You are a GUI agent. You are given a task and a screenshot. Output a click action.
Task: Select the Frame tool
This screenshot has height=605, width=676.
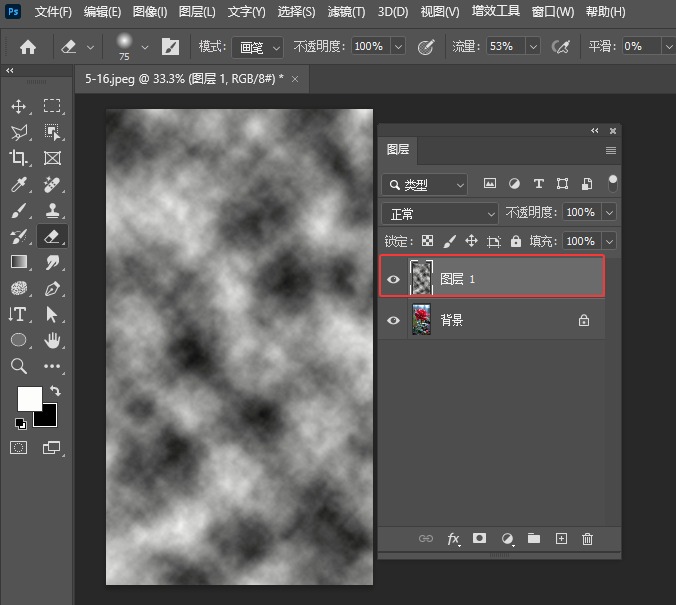coord(52,158)
